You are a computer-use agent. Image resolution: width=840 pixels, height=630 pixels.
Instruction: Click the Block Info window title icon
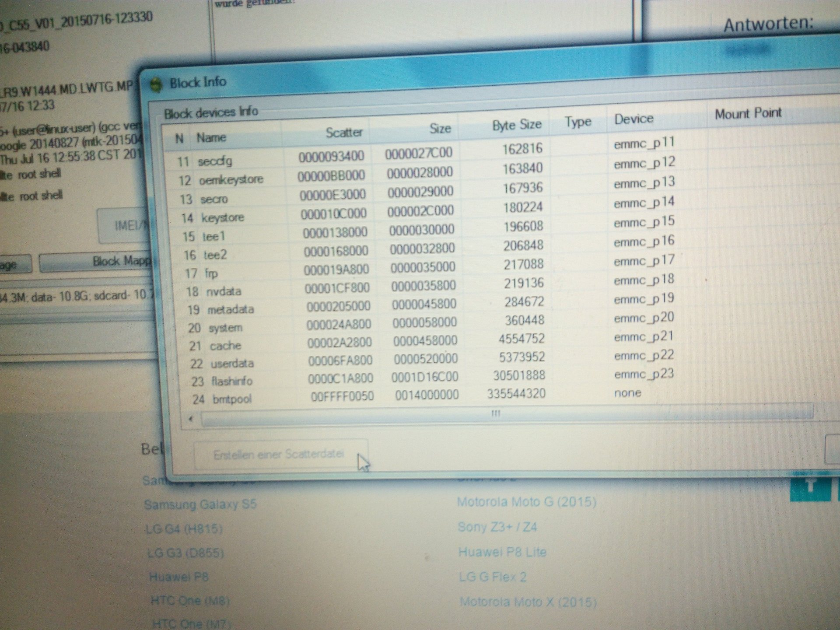(x=156, y=84)
